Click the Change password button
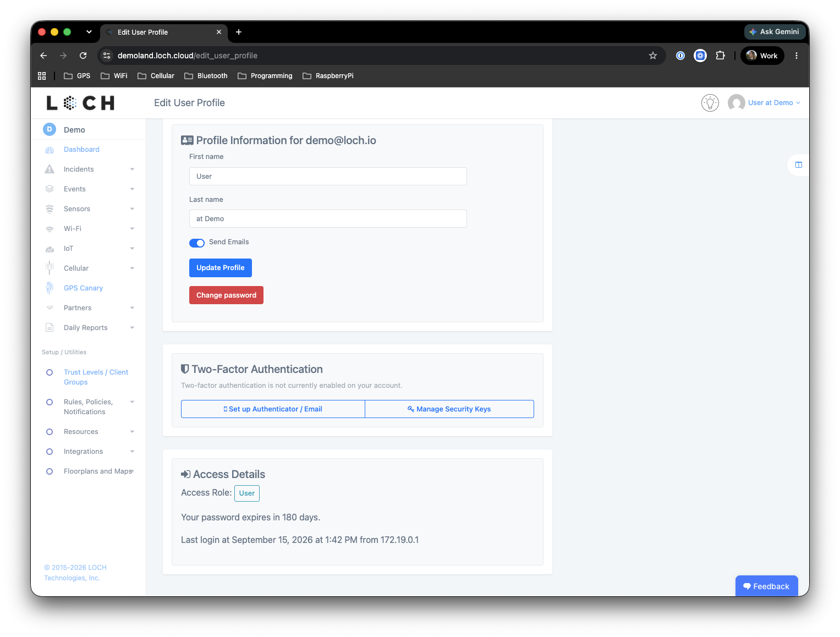Screen dimensions: 840x637 tap(226, 295)
